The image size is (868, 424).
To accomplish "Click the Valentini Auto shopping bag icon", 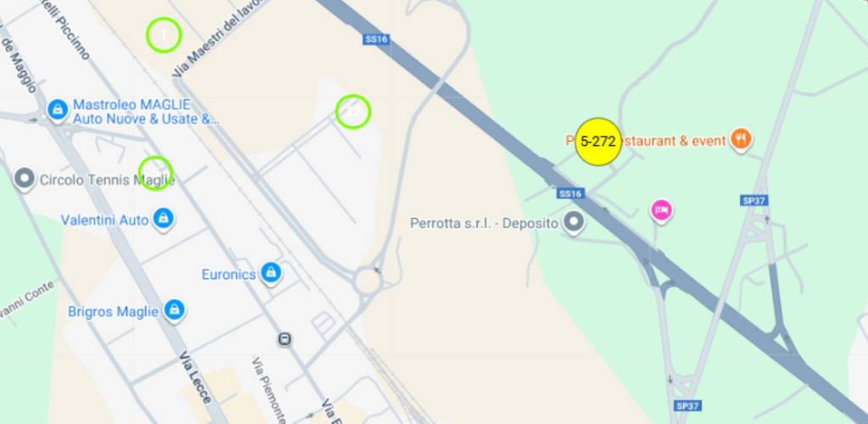I will [163, 219].
